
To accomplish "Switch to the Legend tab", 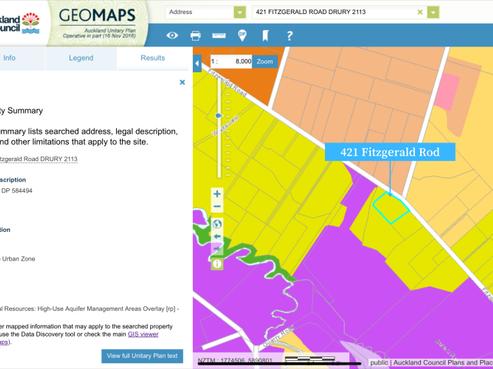I will [81, 58].
